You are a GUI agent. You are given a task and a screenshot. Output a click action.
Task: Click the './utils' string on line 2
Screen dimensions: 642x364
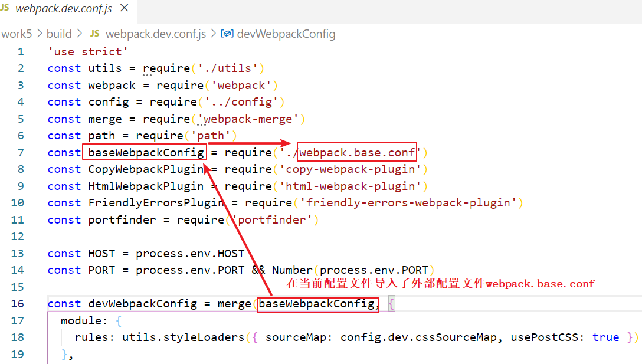pyautogui.click(x=228, y=68)
